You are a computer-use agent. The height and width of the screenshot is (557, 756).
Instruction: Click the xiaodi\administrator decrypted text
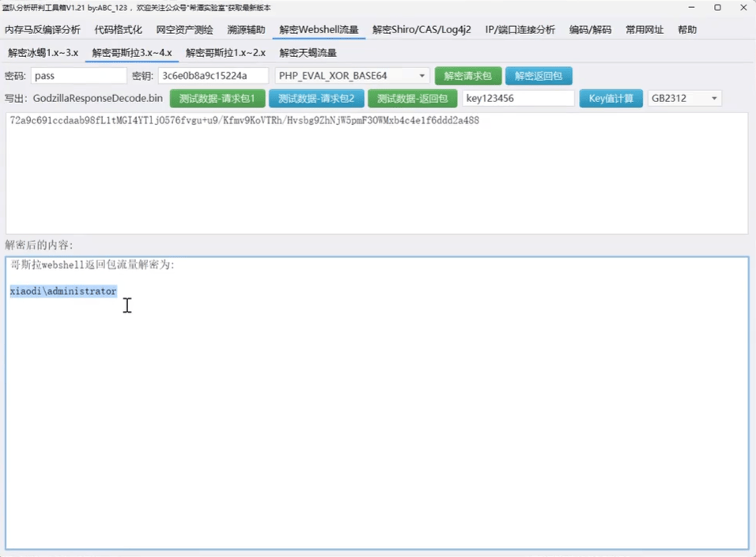click(x=63, y=291)
